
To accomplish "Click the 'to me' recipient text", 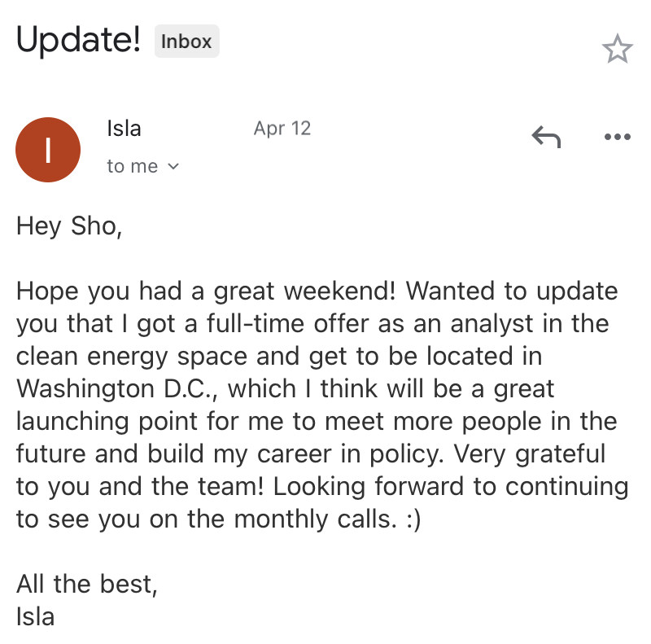I will [x=132, y=167].
